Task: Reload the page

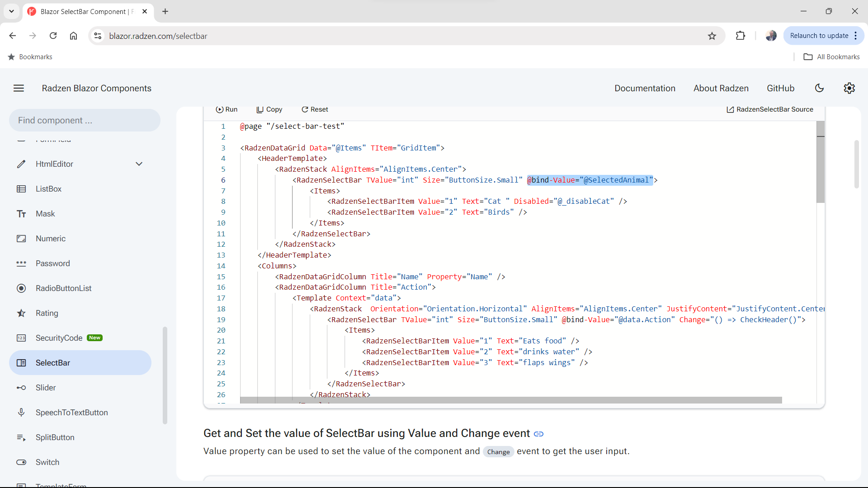Action: [x=53, y=36]
